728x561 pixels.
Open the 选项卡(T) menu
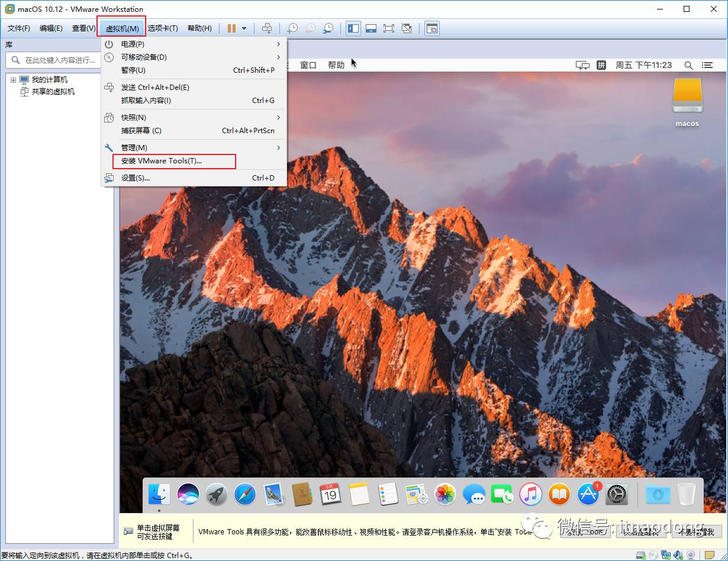(x=163, y=28)
